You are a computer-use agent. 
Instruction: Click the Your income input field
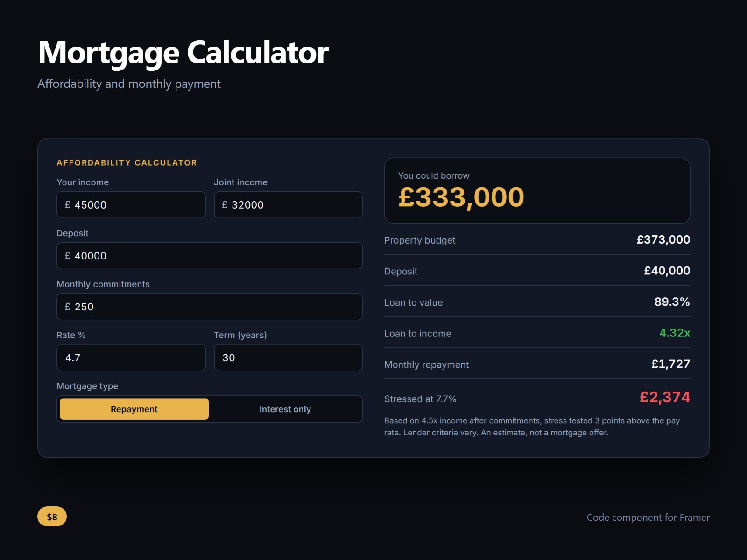pyautogui.click(x=131, y=205)
